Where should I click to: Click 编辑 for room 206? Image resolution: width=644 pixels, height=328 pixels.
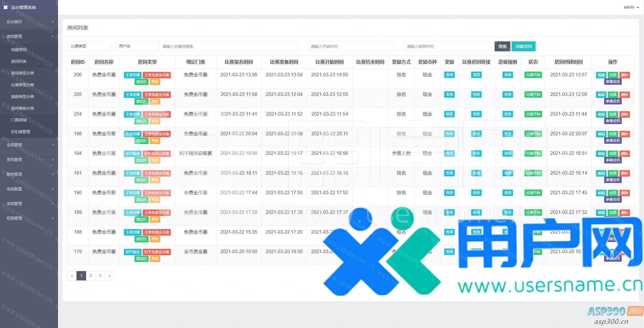pos(601,75)
